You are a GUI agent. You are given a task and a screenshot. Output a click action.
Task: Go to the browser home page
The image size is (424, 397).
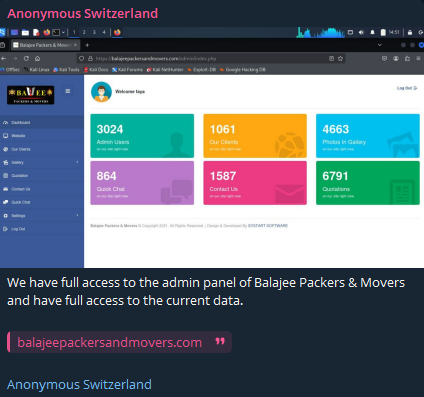coord(37,58)
